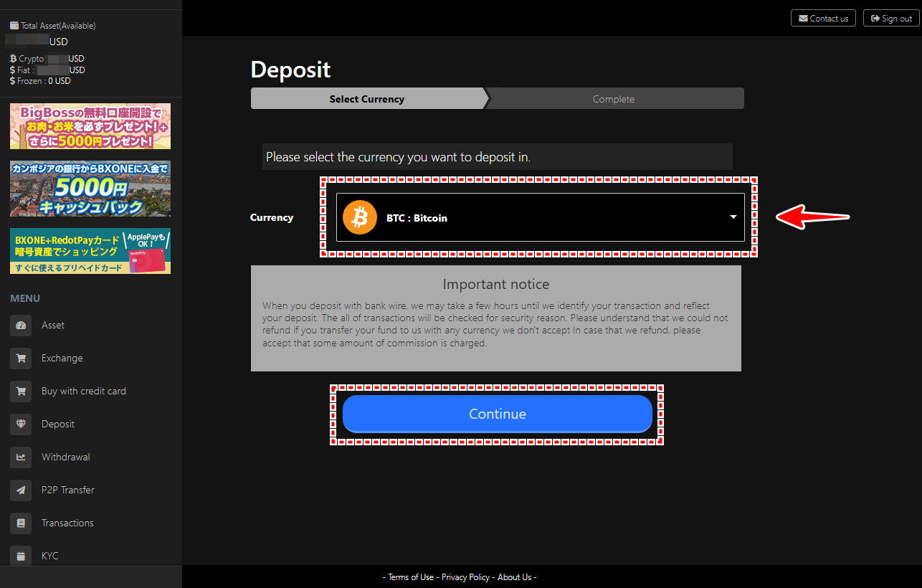Navigate to Withdrawal in sidebar menu

[x=66, y=457]
